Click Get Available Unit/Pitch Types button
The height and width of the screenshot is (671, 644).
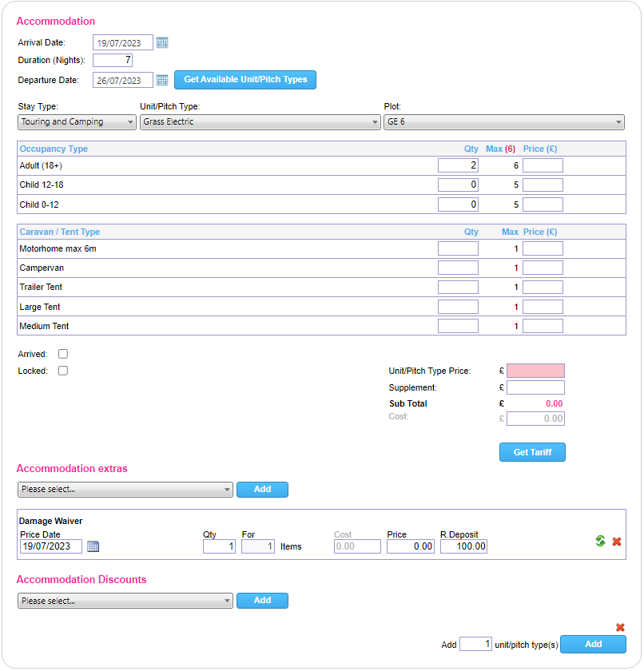tap(245, 80)
